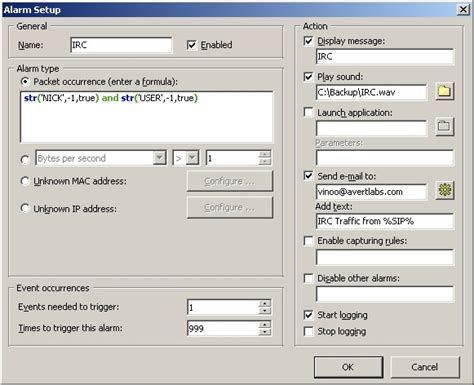Screen dimensions: 474x385
Task: Click e-mail address field vinoo@avertlabs.com
Action: pyautogui.click(x=371, y=192)
